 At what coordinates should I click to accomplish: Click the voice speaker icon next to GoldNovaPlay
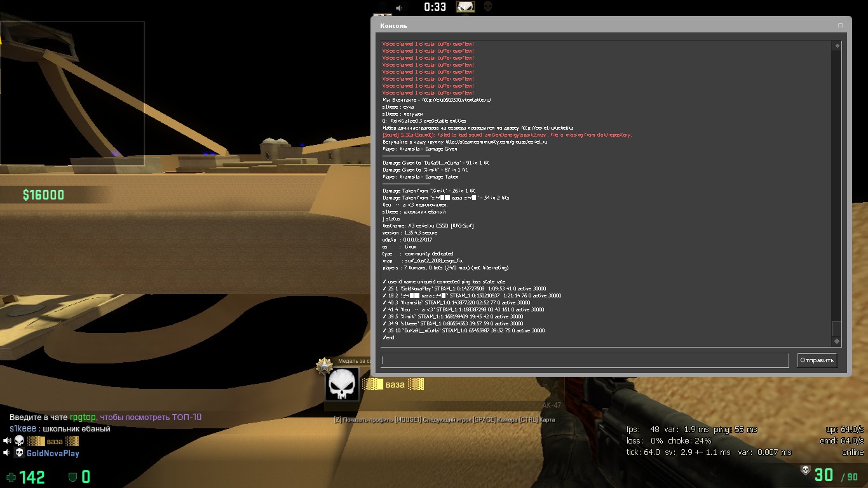(7, 453)
